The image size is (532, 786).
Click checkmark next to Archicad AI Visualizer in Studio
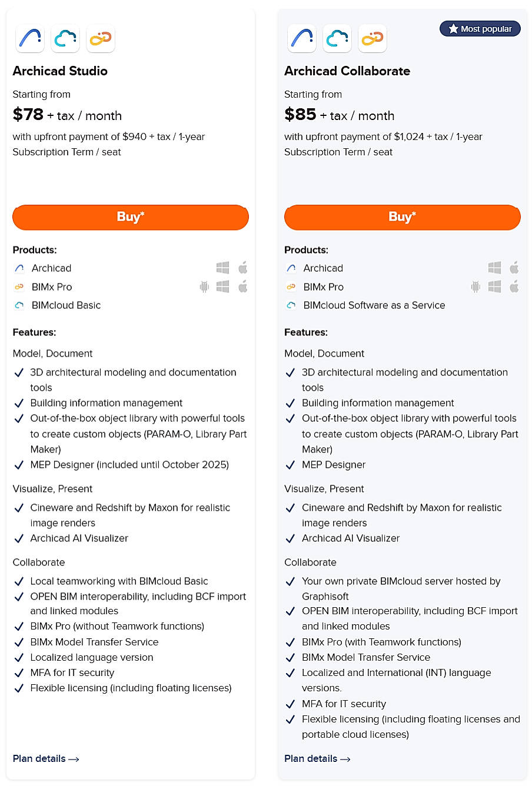(19, 539)
